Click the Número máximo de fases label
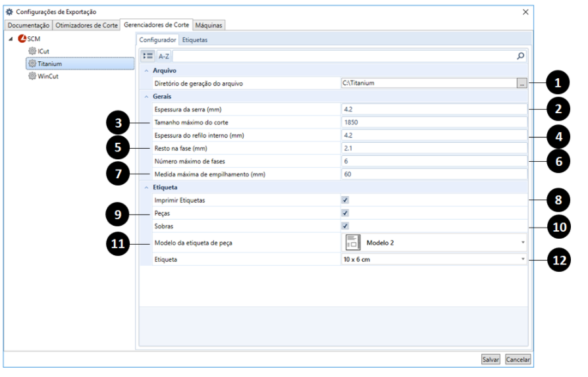This screenshot has width=588, height=377. 190,161
